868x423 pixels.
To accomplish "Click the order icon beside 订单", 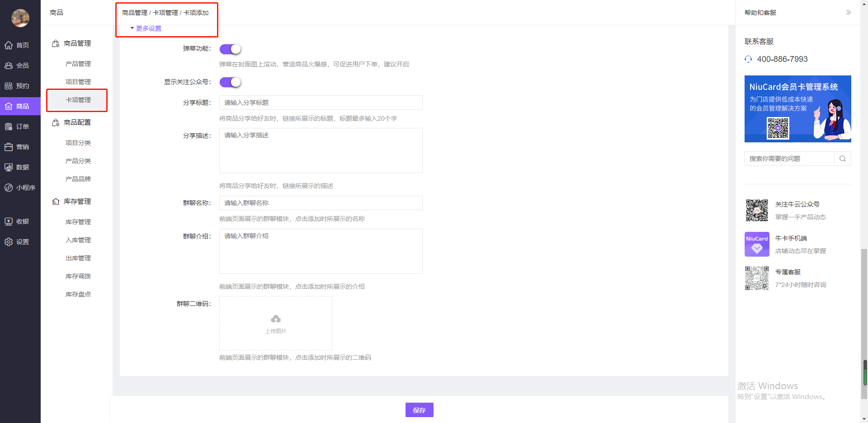I will 9,127.
